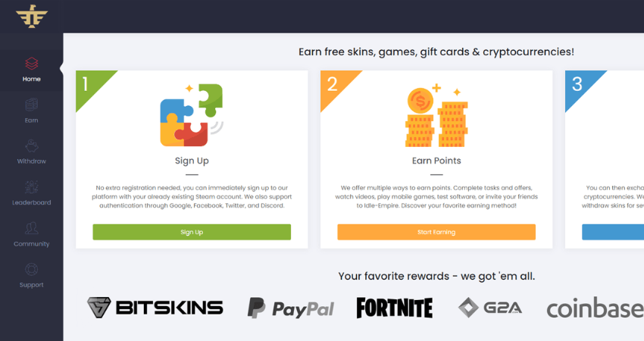Image resolution: width=644 pixels, height=341 pixels.
Task: Click the green Sign Up button
Action: tap(192, 232)
